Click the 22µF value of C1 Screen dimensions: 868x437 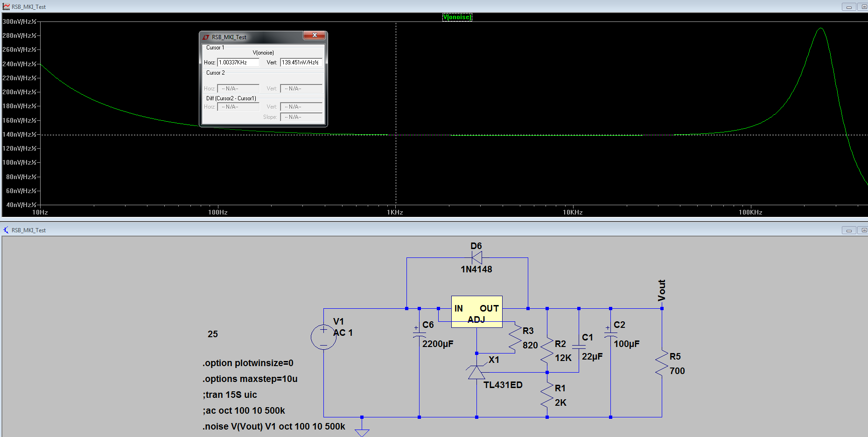(x=592, y=356)
